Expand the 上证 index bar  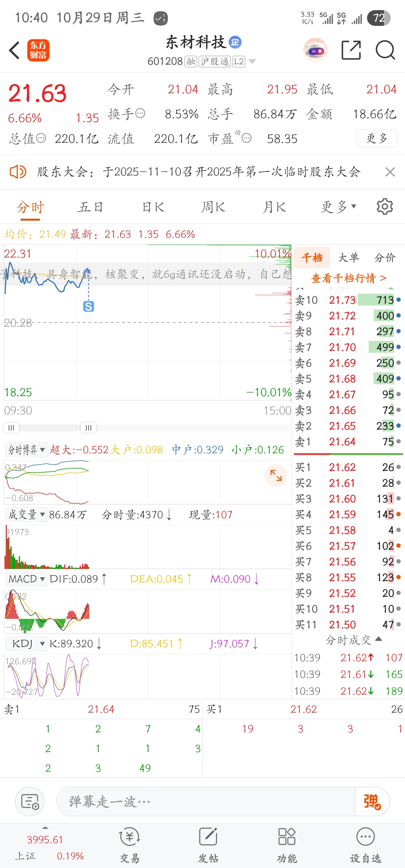pos(45,828)
